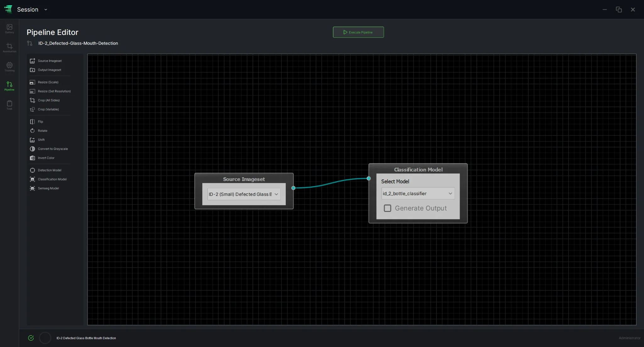The height and width of the screenshot is (347, 644).
Task: Open the id_2_bottle_classifier model dropdown
Action: pos(418,194)
